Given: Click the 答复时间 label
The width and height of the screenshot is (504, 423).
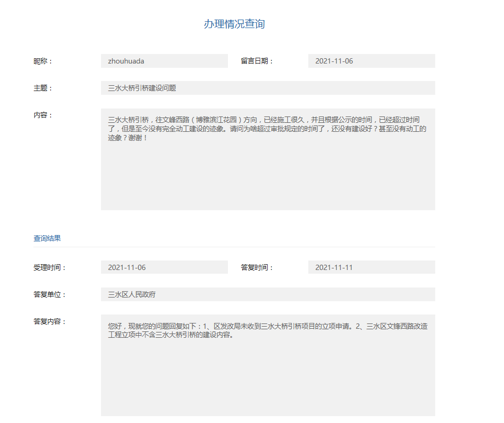Looking at the screenshot, I should (x=257, y=267).
